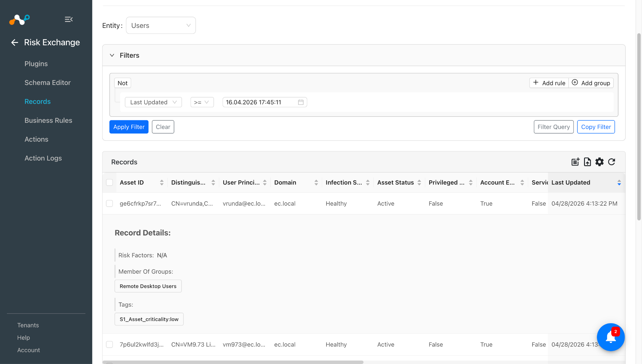Image resolution: width=642 pixels, height=364 pixels.
Task: Click the horizontal table scrollbar
Action: (x=233, y=362)
